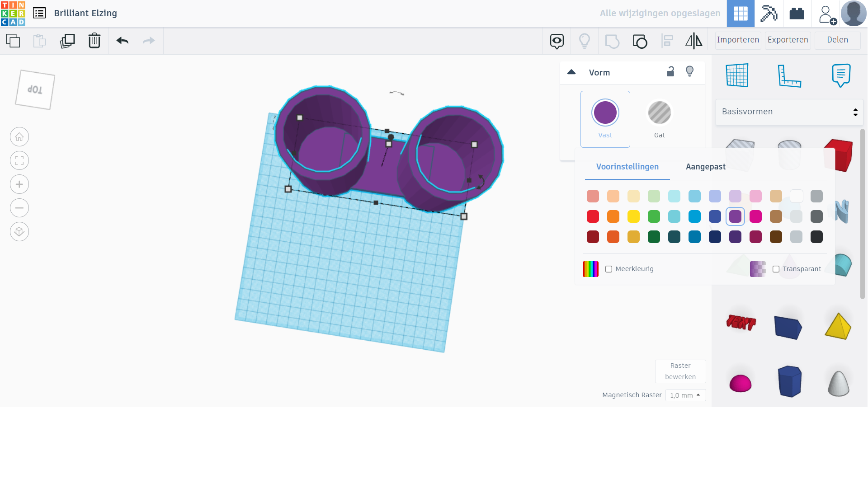The image size is (868, 488).
Task: Select the red box shape
Action: [x=838, y=155]
